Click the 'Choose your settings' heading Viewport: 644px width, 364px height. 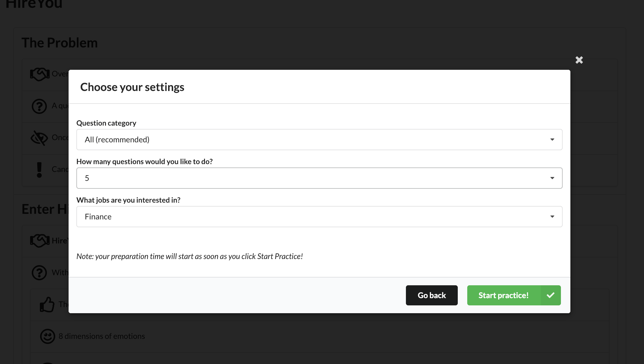(132, 87)
